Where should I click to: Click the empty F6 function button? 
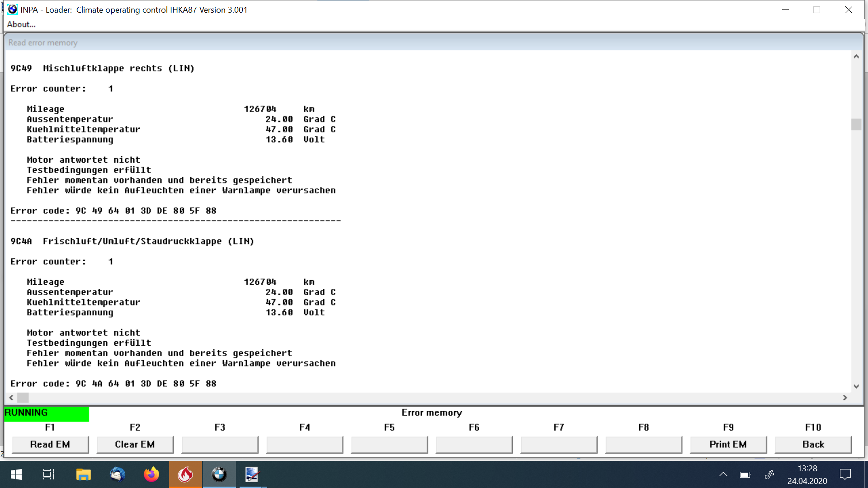click(x=474, y=445)
